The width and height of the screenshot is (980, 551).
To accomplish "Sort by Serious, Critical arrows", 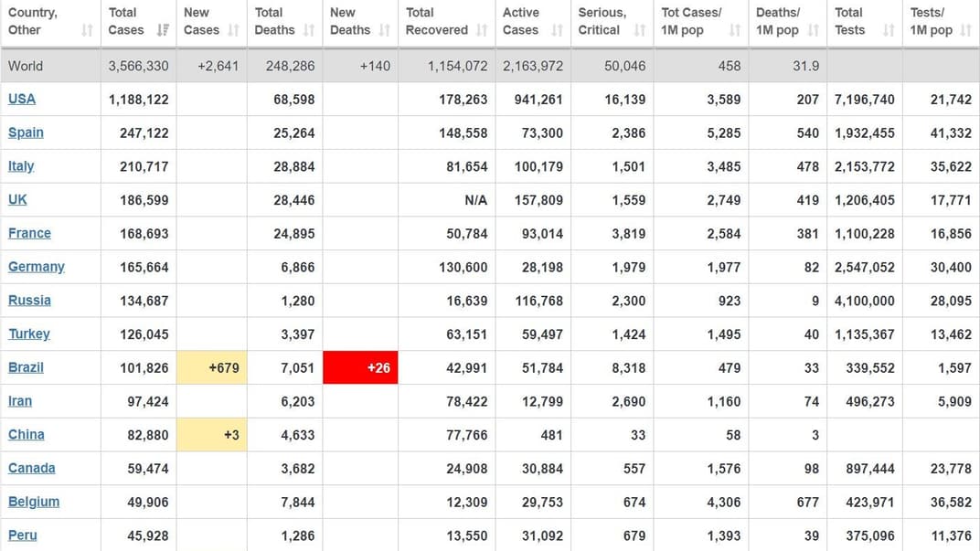I will [x=640, y=30].
